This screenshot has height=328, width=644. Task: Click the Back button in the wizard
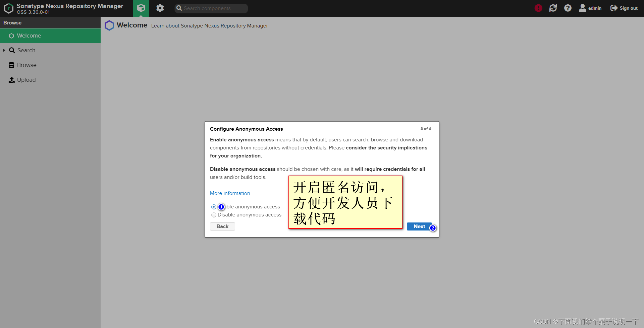pyautogui.click(x=222, y=226)
